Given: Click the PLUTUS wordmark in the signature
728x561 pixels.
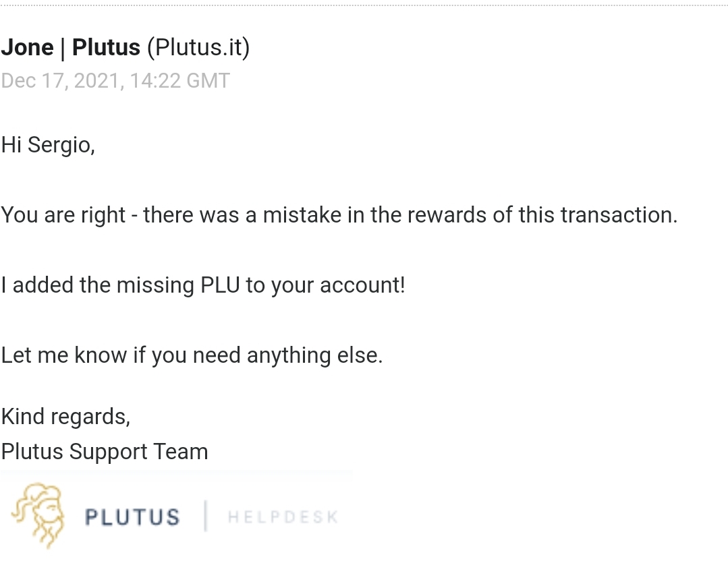Looking at the screenshot, I should [x=132, y=517].
